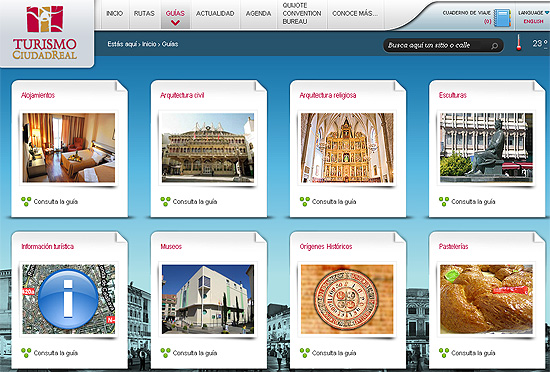Click Consulta la guía for Arquitectura civil
This screenshot has height=372, width=550.
click(195, 202)
